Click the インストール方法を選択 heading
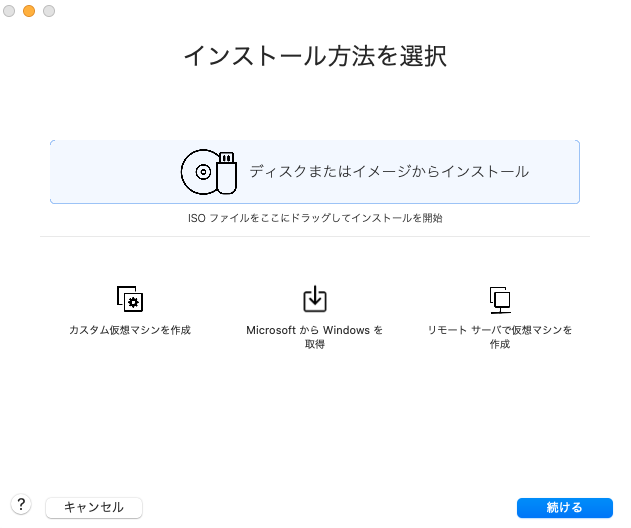The height and width of the screenshot is (528, 631). (x=315, y=56)
